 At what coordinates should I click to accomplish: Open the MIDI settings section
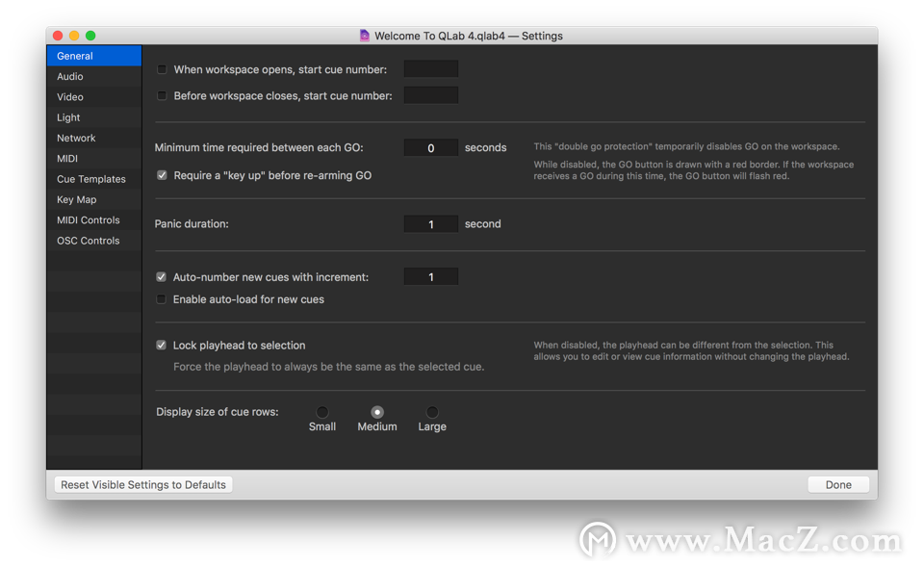click(93, 159)
